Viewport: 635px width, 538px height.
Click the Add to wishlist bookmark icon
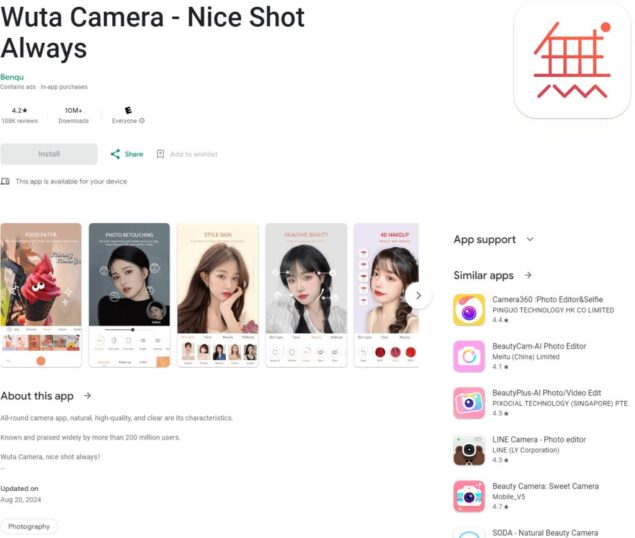160,154
